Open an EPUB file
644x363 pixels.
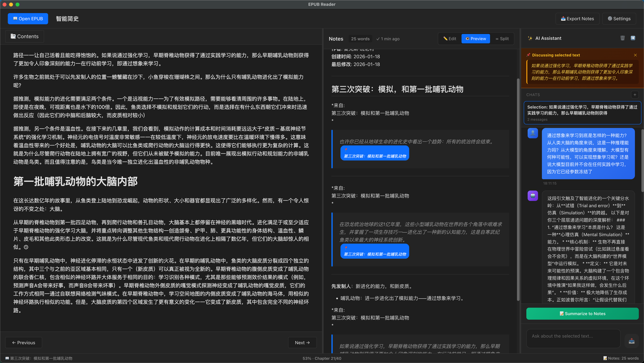coord(28,19)
